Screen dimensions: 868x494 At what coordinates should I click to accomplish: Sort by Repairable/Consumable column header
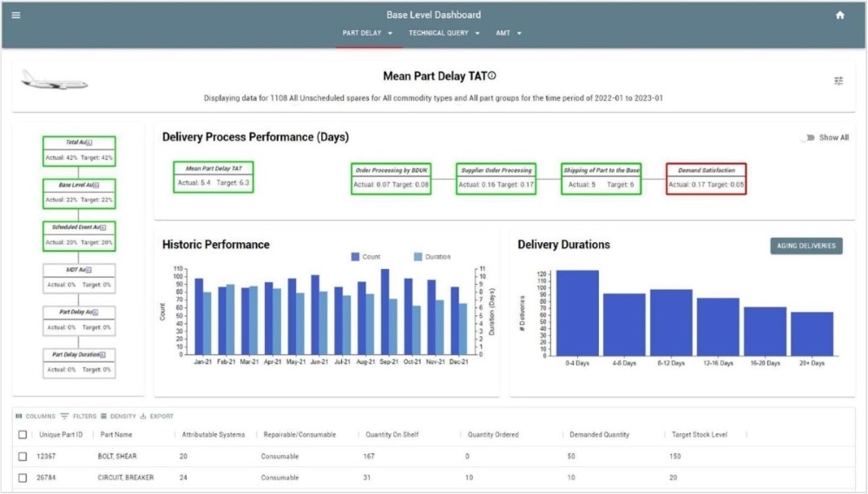click(x=299, y=435)
